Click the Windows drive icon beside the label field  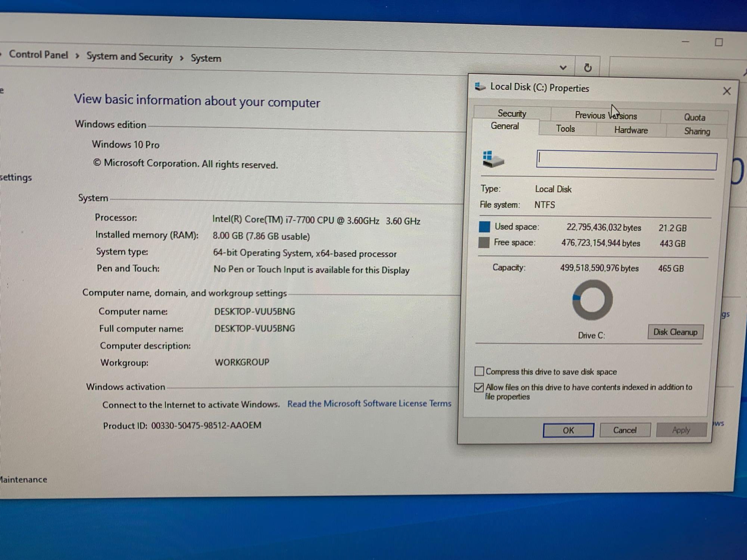point(493,159)
